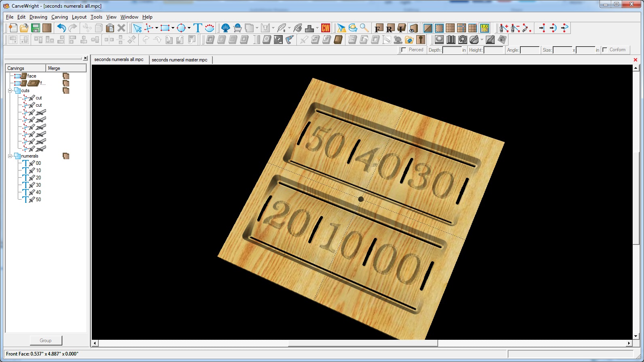Switch to seconds numeral master.mpc tab

pos(180,60)
